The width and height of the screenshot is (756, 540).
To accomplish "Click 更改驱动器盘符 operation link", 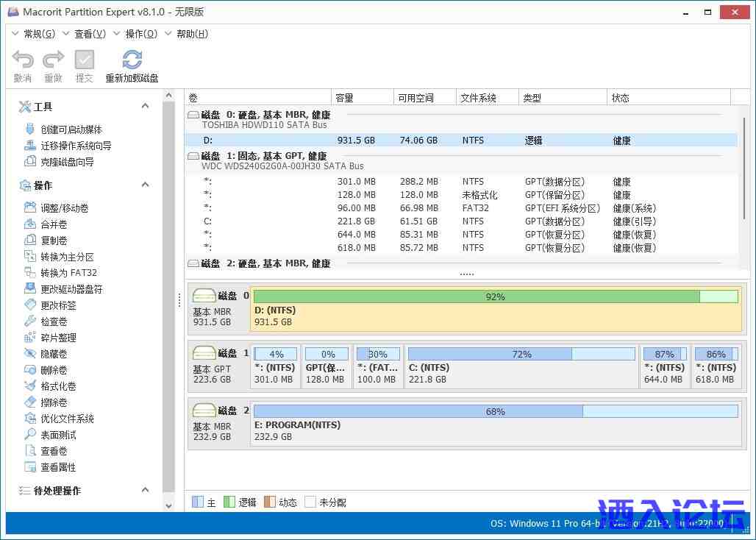I will point(71,289).
